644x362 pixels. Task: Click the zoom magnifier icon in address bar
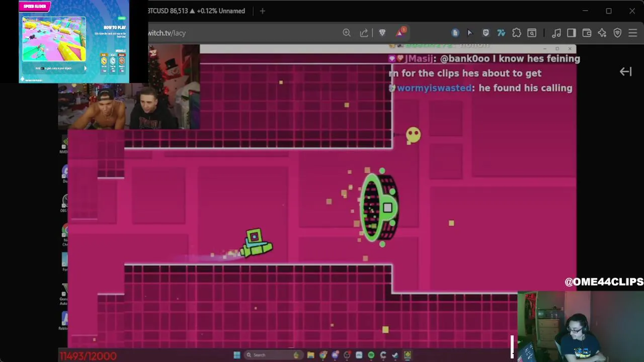point(347,33)
